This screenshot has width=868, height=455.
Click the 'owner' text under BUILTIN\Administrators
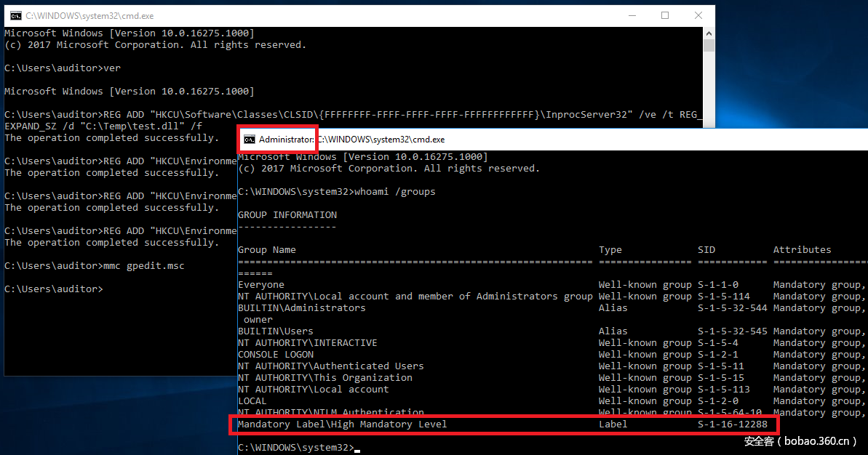pyautogui.click(x=258, y=320)
